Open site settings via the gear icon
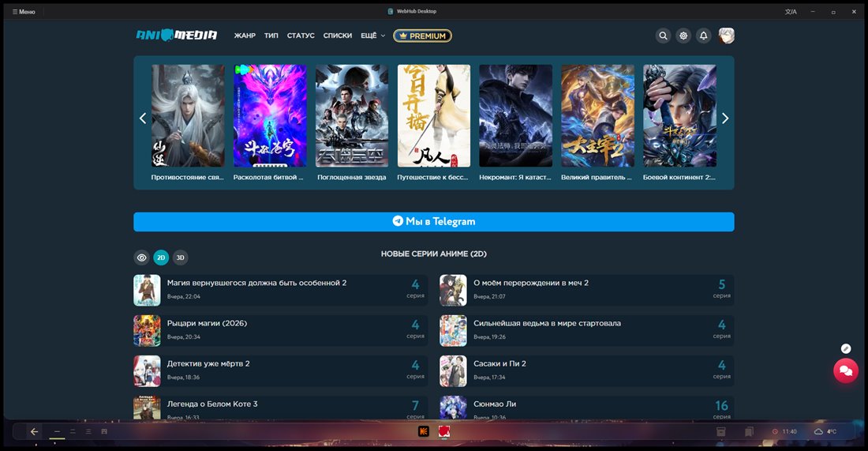This screenshot has width=868, height=451. (683, 36)
